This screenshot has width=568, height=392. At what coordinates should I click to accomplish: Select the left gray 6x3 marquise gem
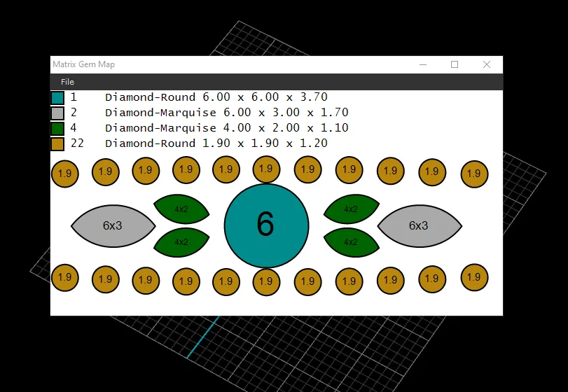click(x=113, y=226)
